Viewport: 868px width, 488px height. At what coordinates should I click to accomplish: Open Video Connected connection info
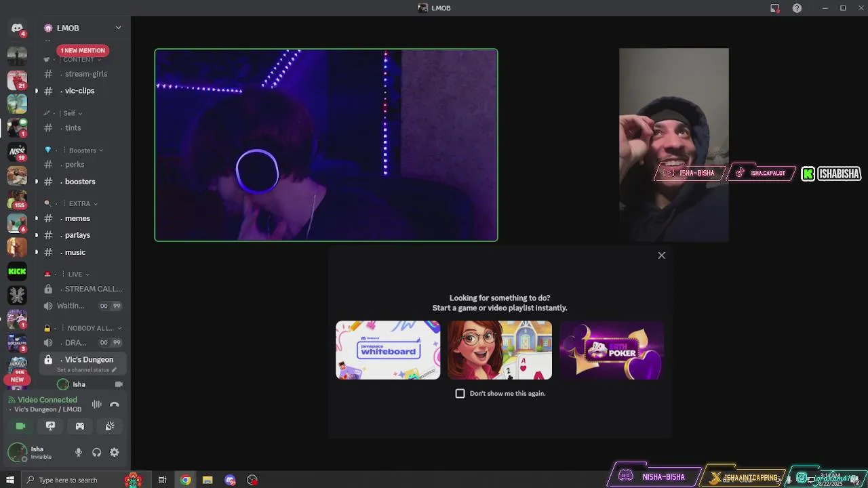47,400
